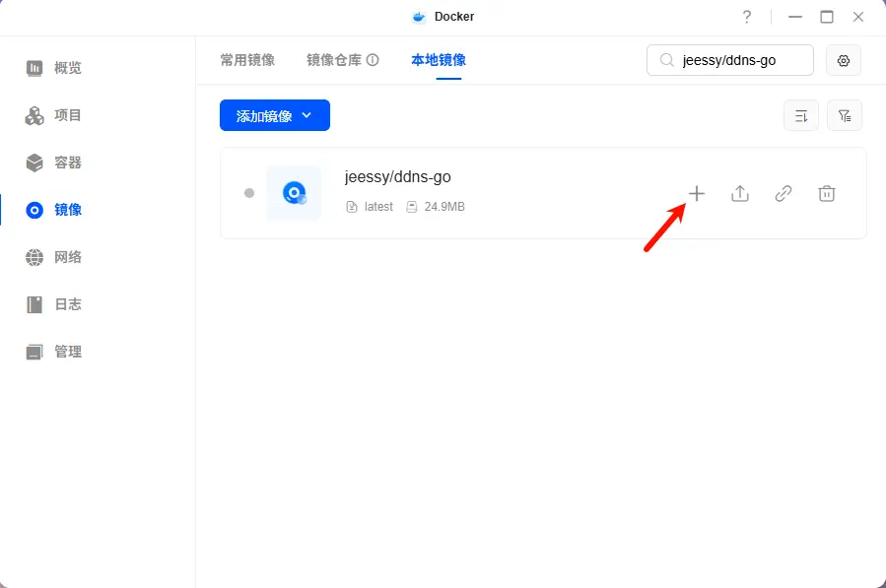886x588 pixels.
Task: Open 项目 in the sidebar
Action: click(x=68, y=115)
